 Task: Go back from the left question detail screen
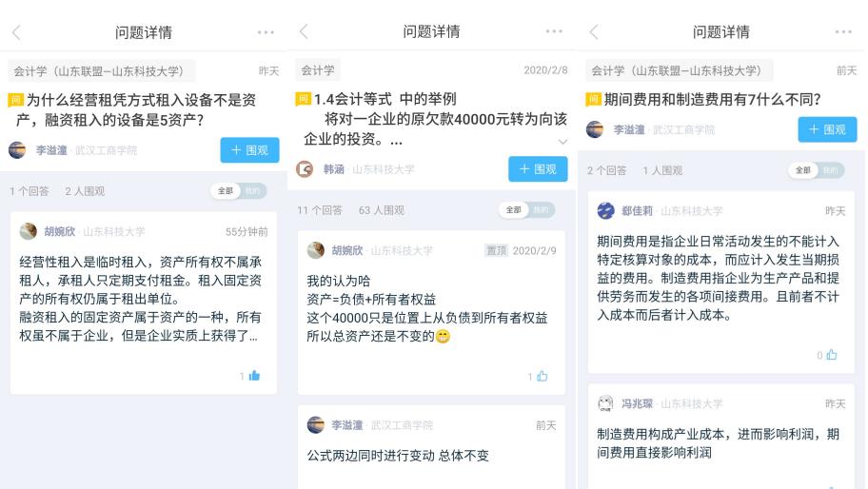16,32
